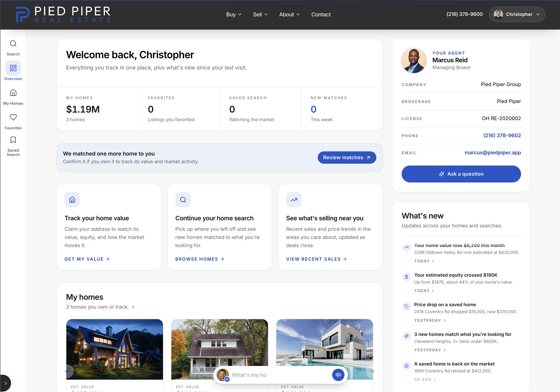
Task: Follow the GET MY VALUE link
Action: (x=87, y=259)
